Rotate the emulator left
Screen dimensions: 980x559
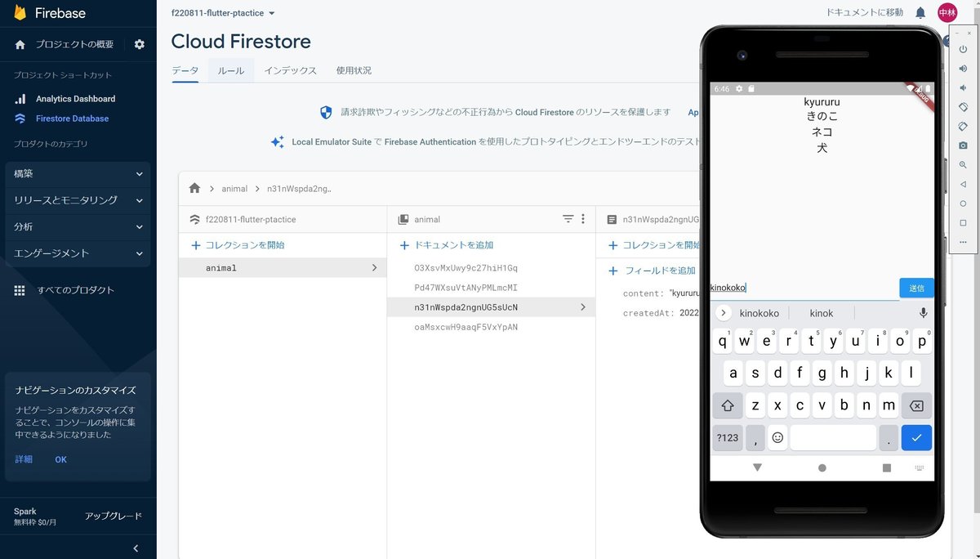[x=963, y=107]
